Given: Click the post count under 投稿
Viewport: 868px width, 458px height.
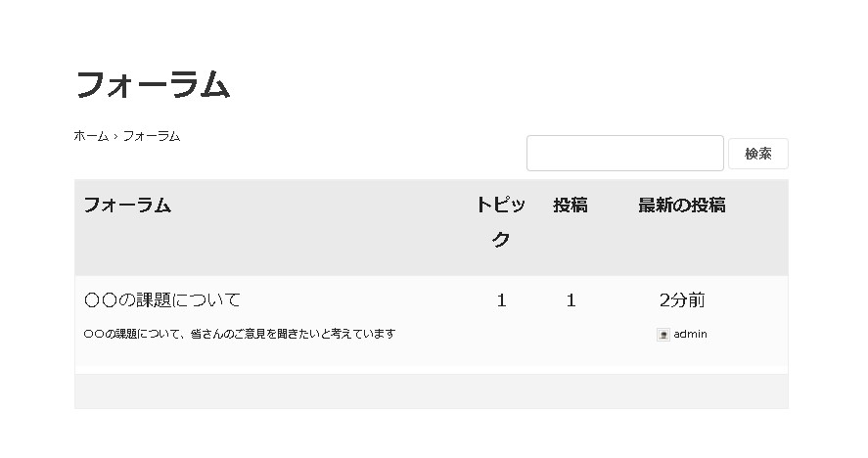Looking at the screenshot, I should click(x=571, y=300).
